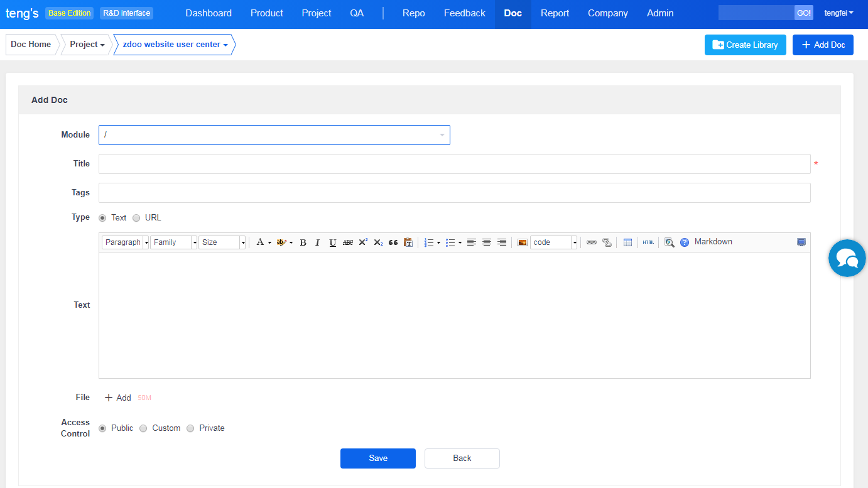
Task: Open the Feedback tab in the top navigation
Action: pyautogui.click(x=464, y=13)
